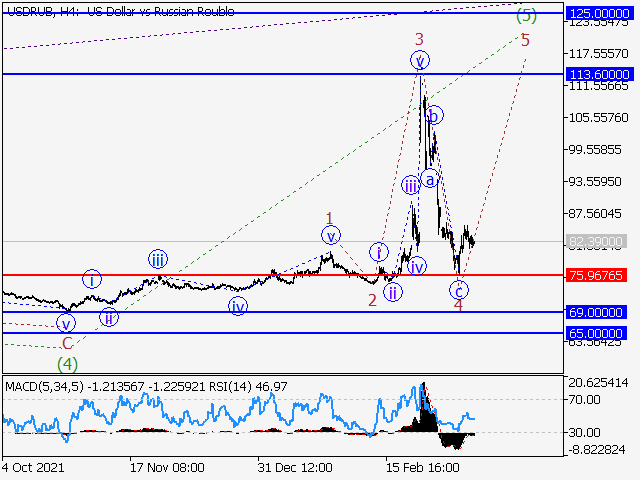Select the circled a wave marker
Viewport: 640px width, 480px height.
[x=430, y=179]
